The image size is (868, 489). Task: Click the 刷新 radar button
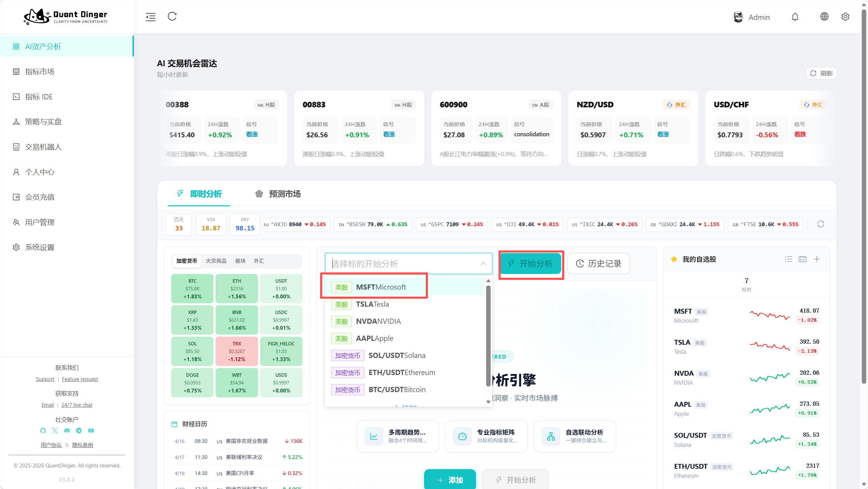(x=821, y=73)
